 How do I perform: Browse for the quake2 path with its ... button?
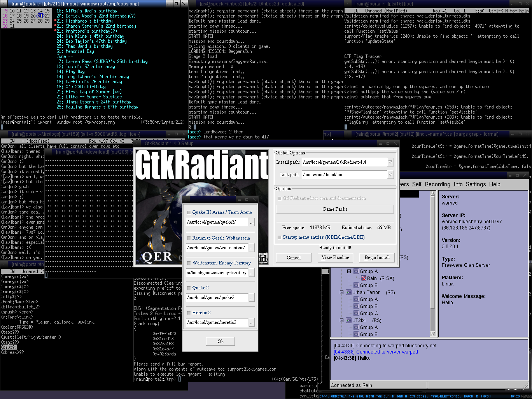click(252, 297)
